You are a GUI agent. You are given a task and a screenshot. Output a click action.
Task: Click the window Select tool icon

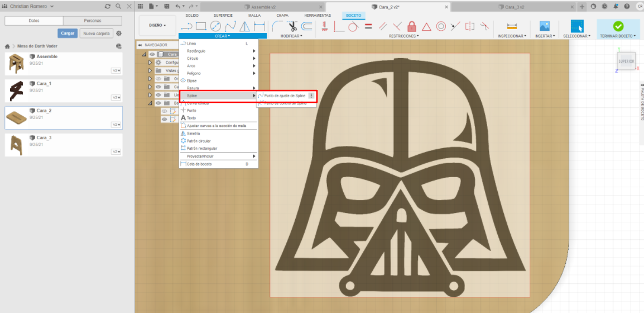tap(577, 26)
